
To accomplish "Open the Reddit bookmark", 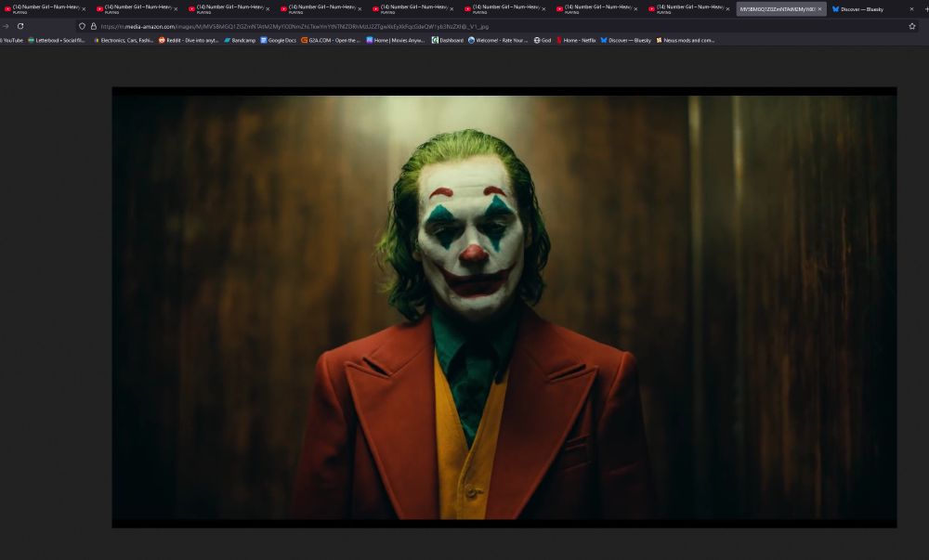I will [189, 40].
